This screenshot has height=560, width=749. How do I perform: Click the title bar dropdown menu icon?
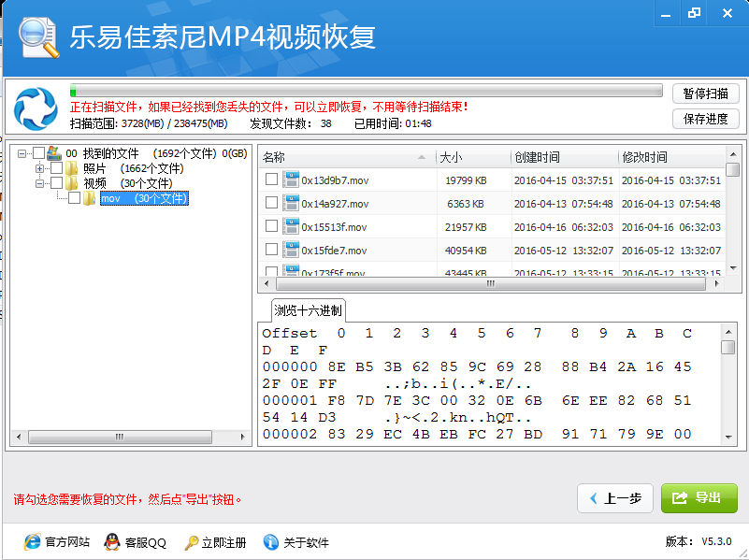point(663,14)
